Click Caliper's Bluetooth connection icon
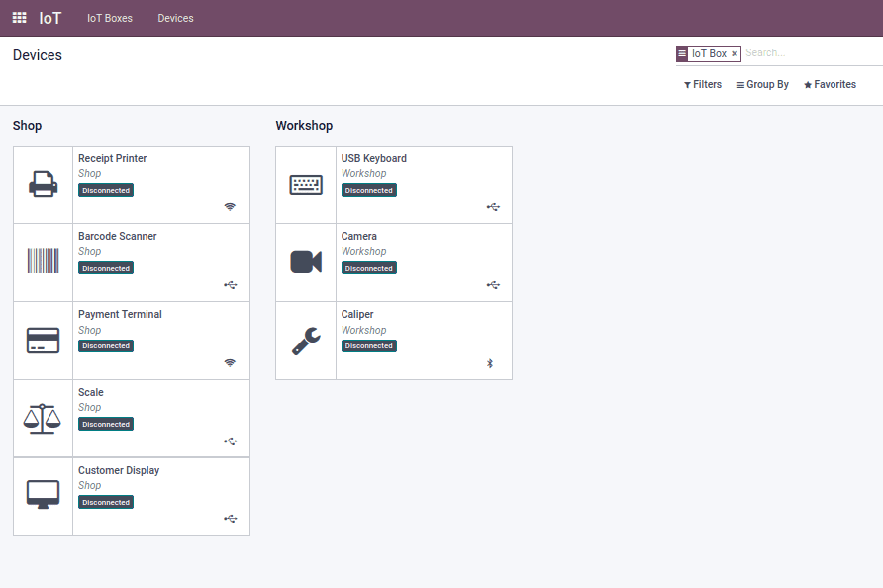Viewport: 883px width, 588px height. [x=490, y=364]
